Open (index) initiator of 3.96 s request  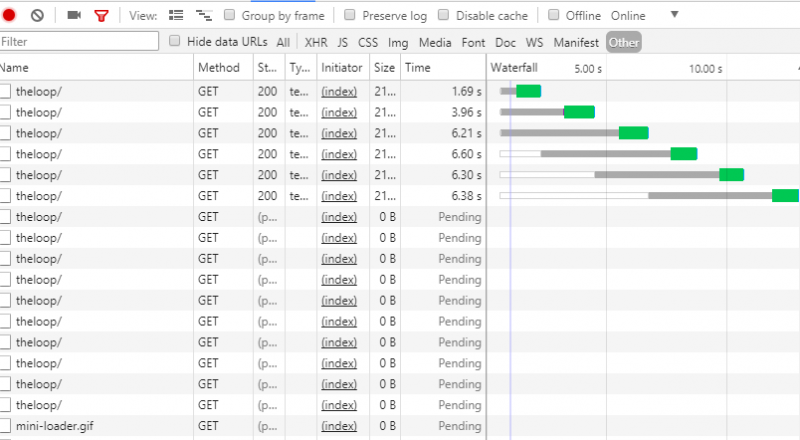click(x=339, y=113)
